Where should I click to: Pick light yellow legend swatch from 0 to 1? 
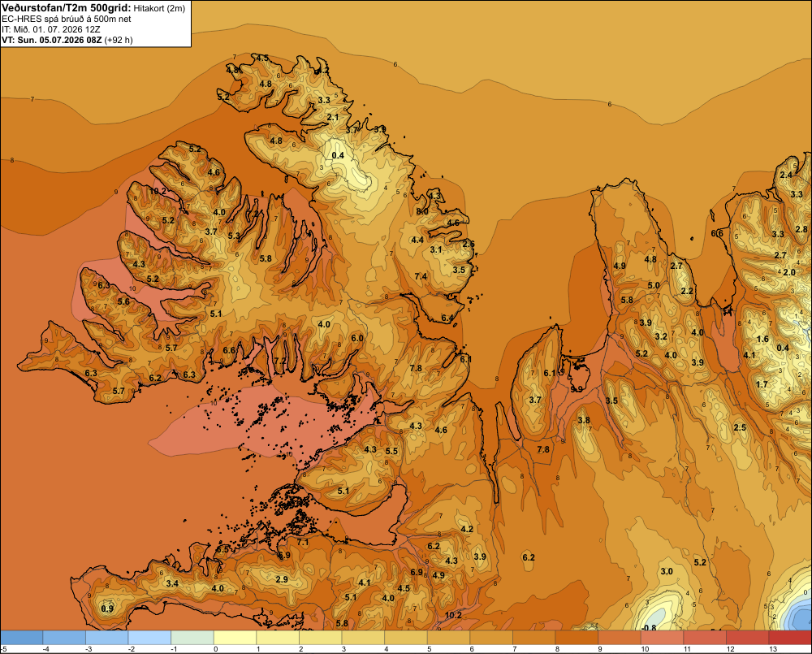pyautogui.click(x=235, y=637)
